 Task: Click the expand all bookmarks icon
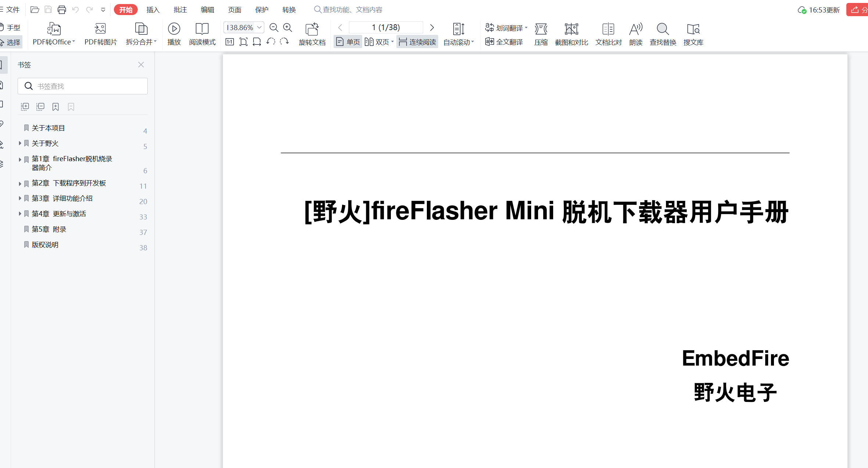(25, 107)
